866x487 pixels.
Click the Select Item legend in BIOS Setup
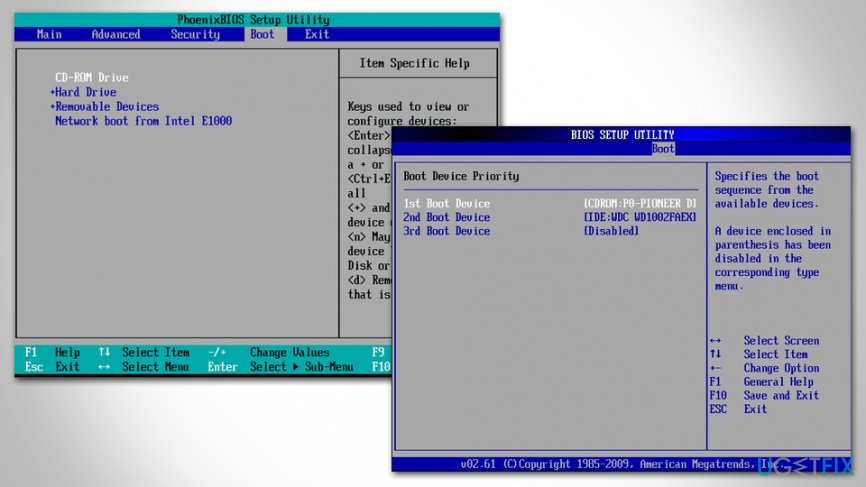click(x=775, y=354)
